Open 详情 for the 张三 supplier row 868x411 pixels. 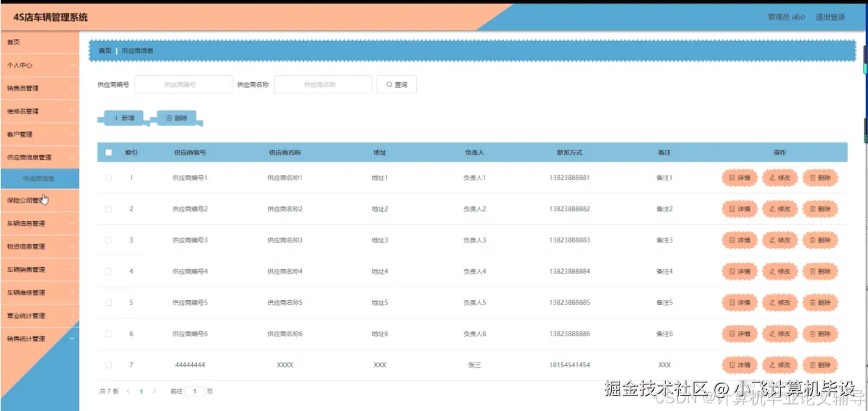739,364
